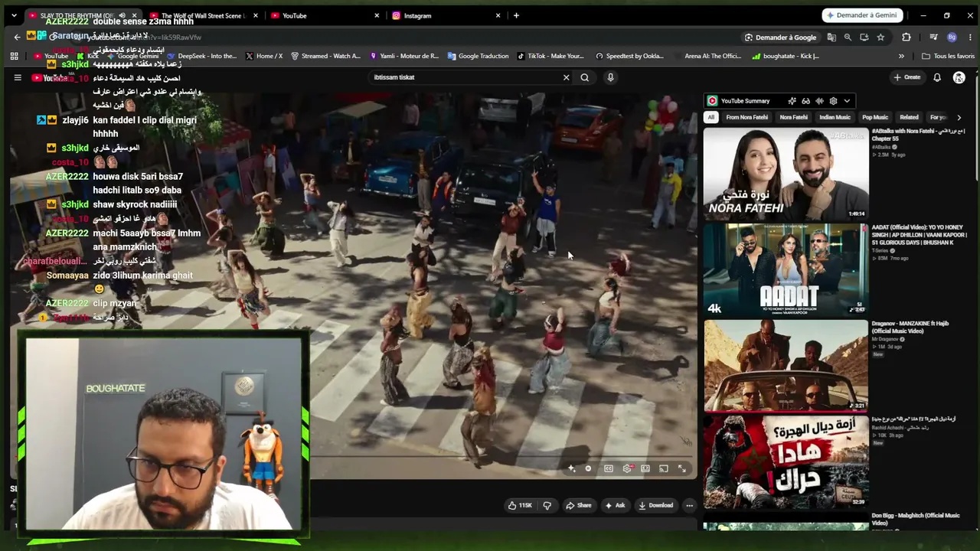Start voice search with the microphone
The image size is (980, 551).
610,77
